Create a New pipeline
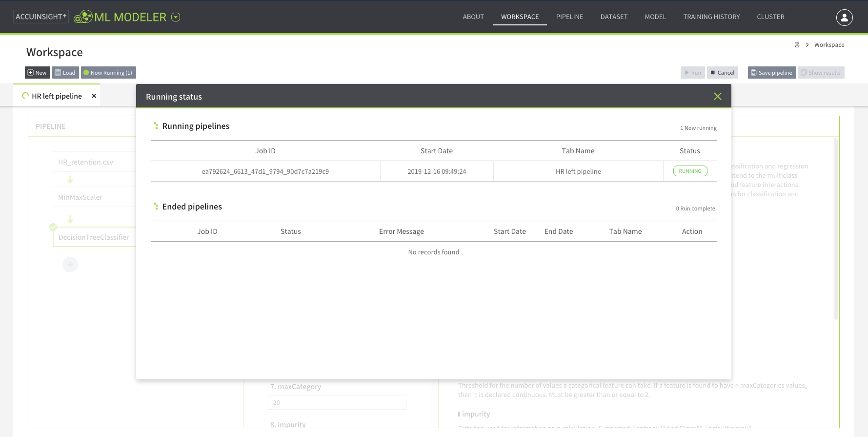The image size is (868, 437). (x=38, y=72)
